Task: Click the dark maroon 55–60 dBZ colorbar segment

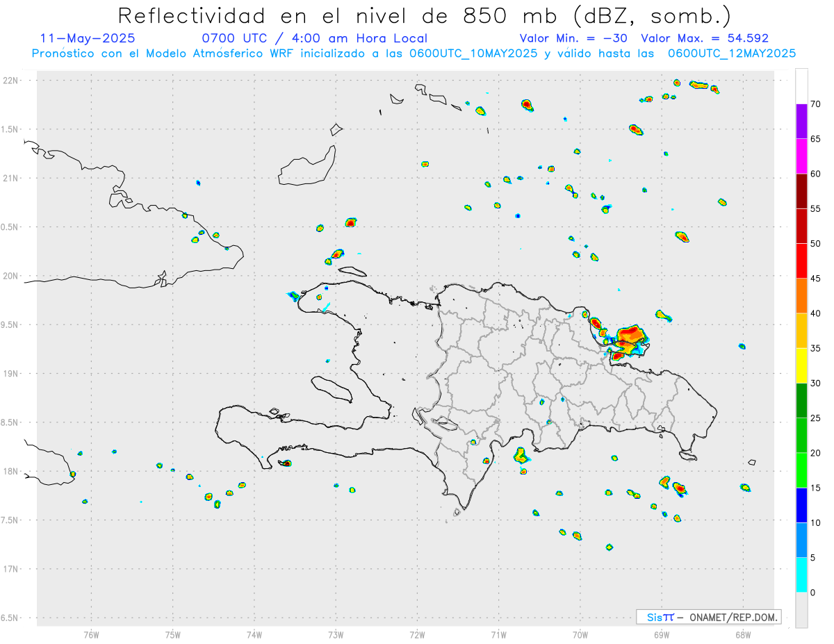Action: click(801, 191)
